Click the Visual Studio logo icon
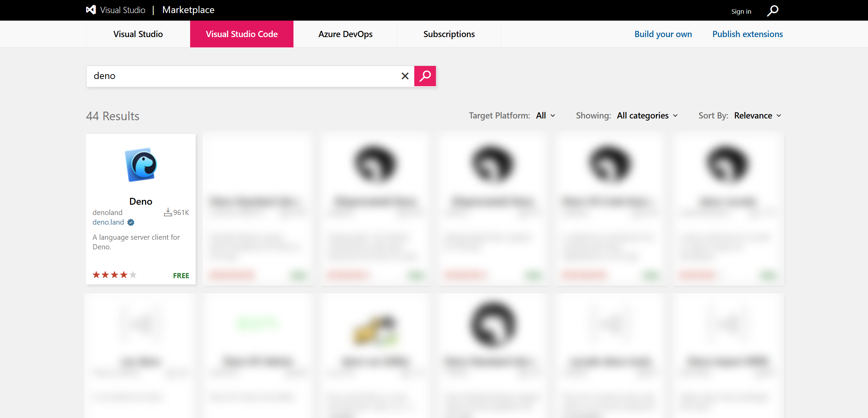Viewport: 868px width, 418px height. point(91,10)
